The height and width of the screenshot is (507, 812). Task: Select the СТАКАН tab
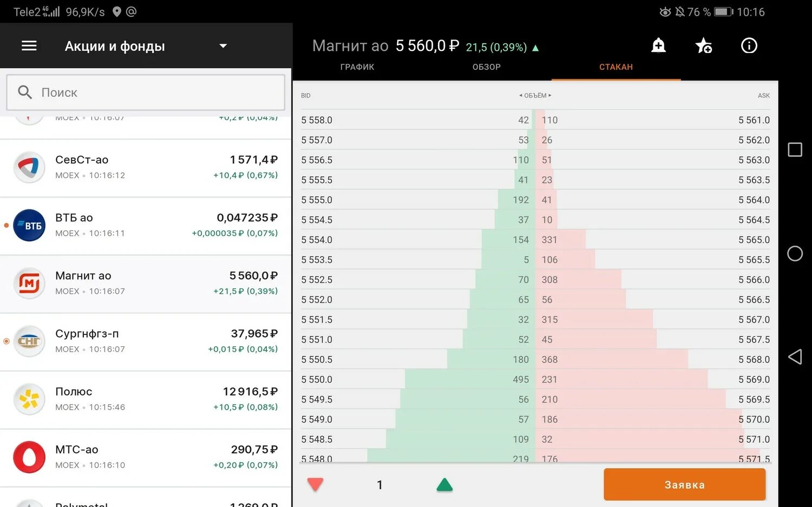616,67
